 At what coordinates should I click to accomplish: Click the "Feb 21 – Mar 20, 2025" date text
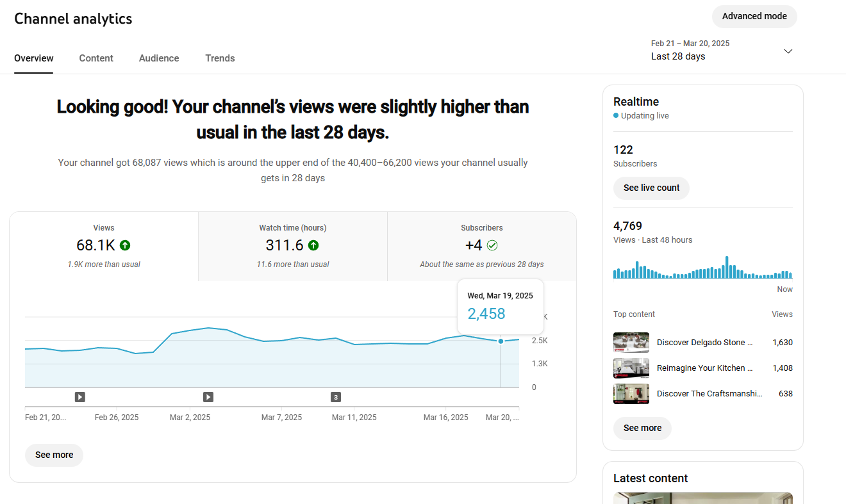click(x=690, y=44)
